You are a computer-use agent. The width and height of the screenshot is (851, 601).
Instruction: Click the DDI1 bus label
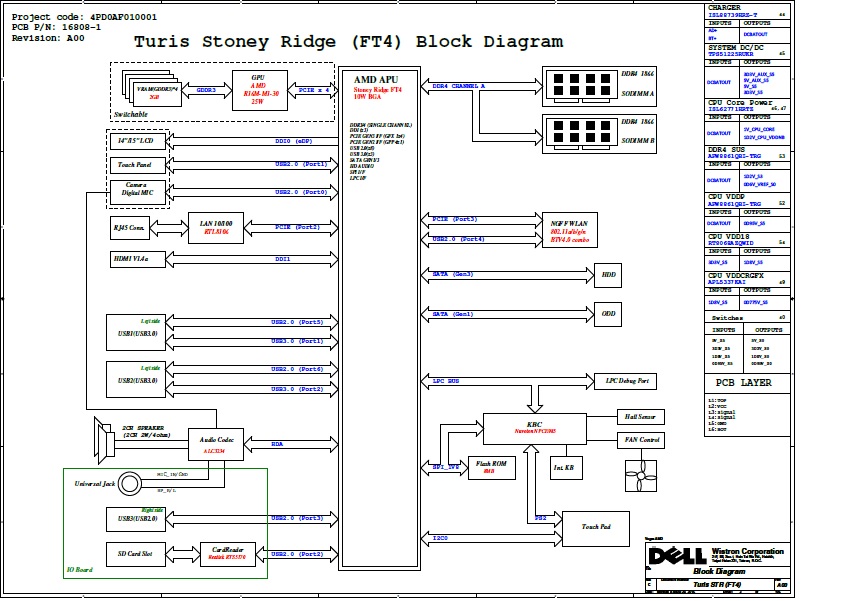(x=283, y=260)
